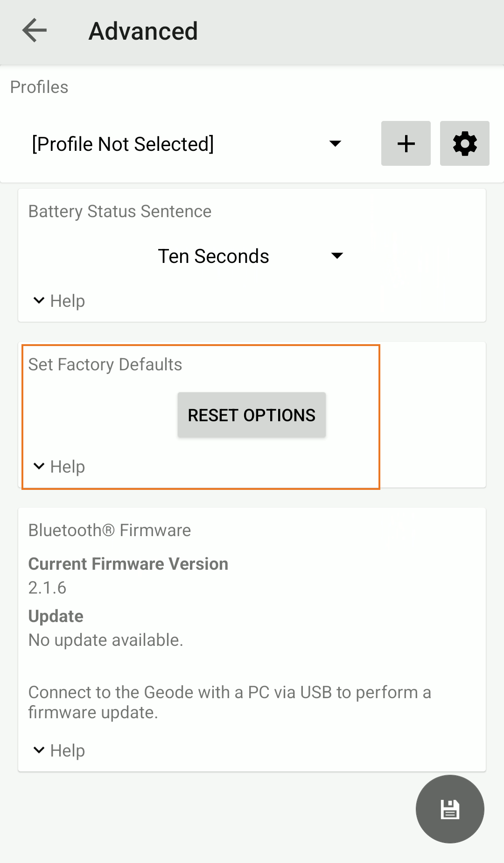Screen dimensions: 504x863
Task: Expand Help under Set Factory Defaults
Action: coord(68,467)
